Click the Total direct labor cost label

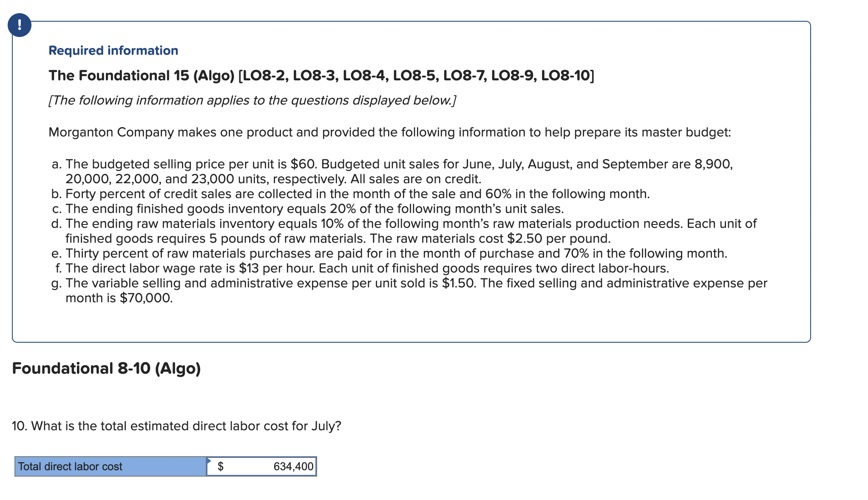71,466
